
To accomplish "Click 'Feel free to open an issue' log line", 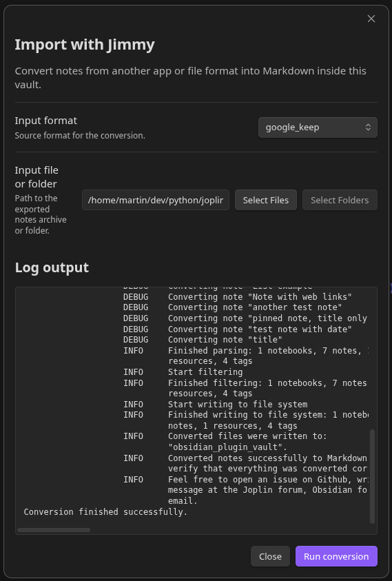I will click(x=268, y=480).
